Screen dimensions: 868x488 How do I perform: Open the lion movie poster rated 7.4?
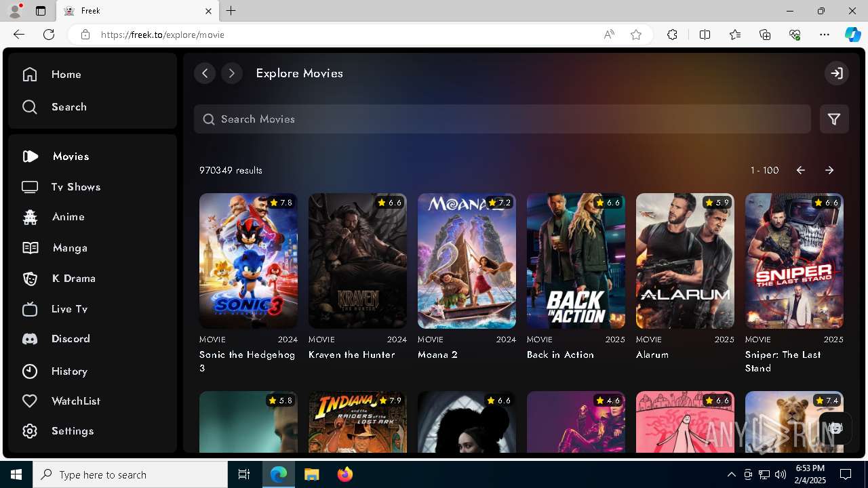pyautogui.click(x=794, y=422)
